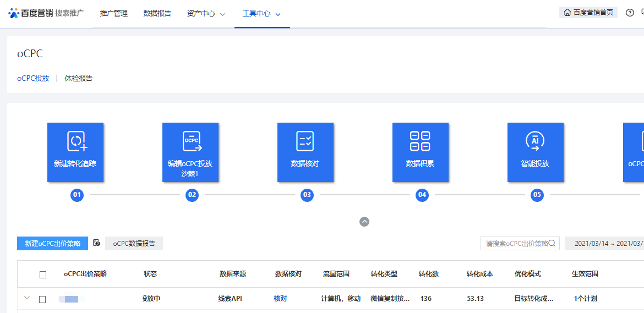Click the 计算机，移动 cell
The height and width of the screenshot is (313, 644).
[x=341, y=299]
